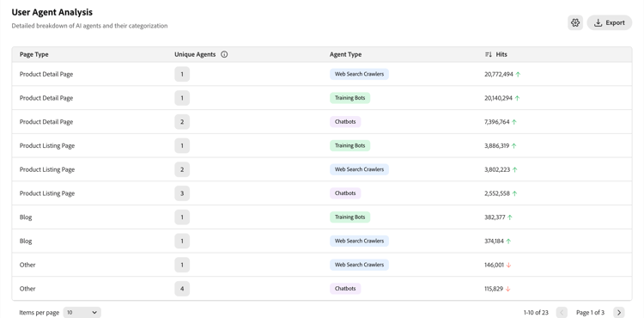Select Blog cell with 382,377 hits

[x=26, y=217]
